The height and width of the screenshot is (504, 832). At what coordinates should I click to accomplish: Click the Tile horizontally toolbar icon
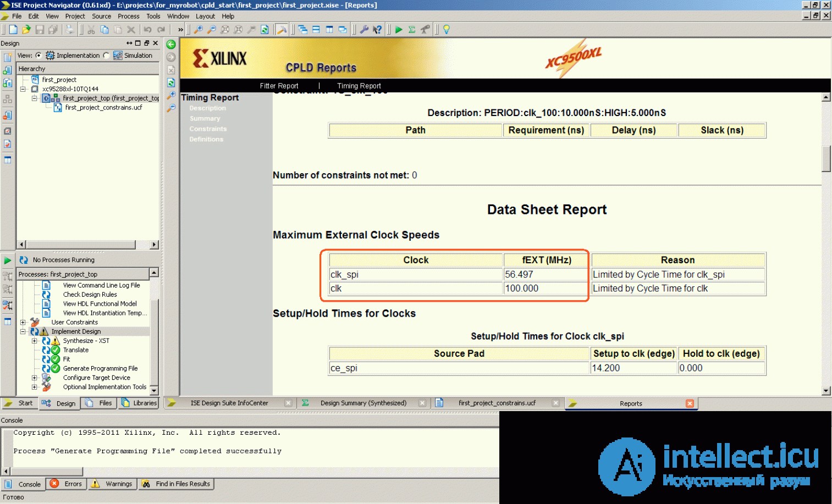point(316,30)
